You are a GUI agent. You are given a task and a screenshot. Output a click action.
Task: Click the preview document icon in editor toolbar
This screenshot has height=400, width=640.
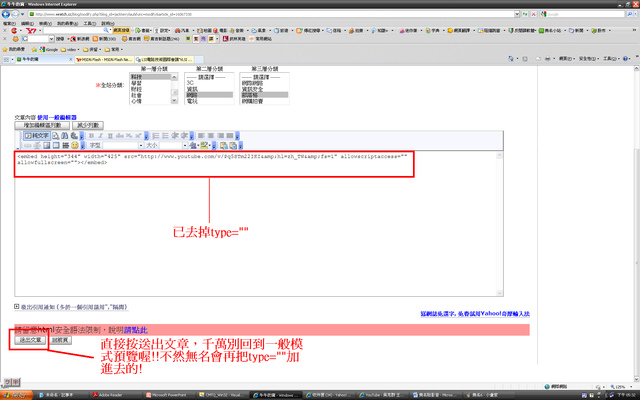[56, 136]
